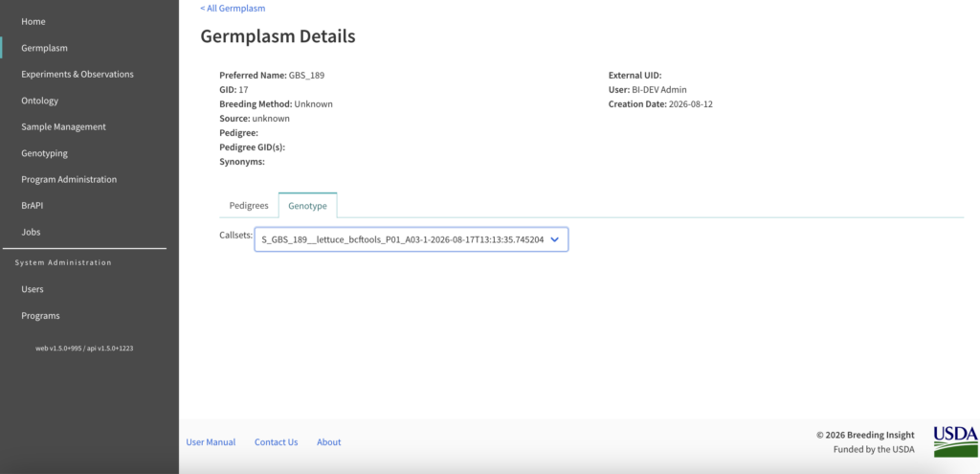The height and width of the screenshot is (474, 980).
Task: Click the Pedigree GID(s) label
Action: click(x=253, y=147)
